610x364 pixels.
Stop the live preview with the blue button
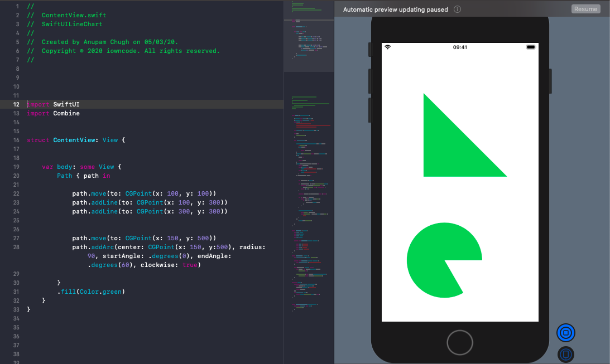coord(565,333)
